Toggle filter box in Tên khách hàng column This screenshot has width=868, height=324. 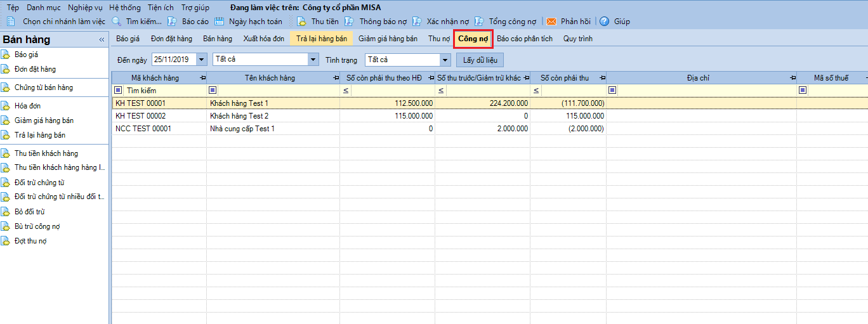tap(213, 90)
